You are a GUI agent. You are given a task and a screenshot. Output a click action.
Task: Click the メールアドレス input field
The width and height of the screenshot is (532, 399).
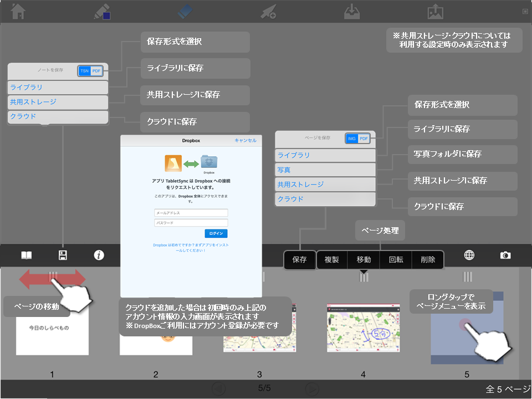point(191,212)
